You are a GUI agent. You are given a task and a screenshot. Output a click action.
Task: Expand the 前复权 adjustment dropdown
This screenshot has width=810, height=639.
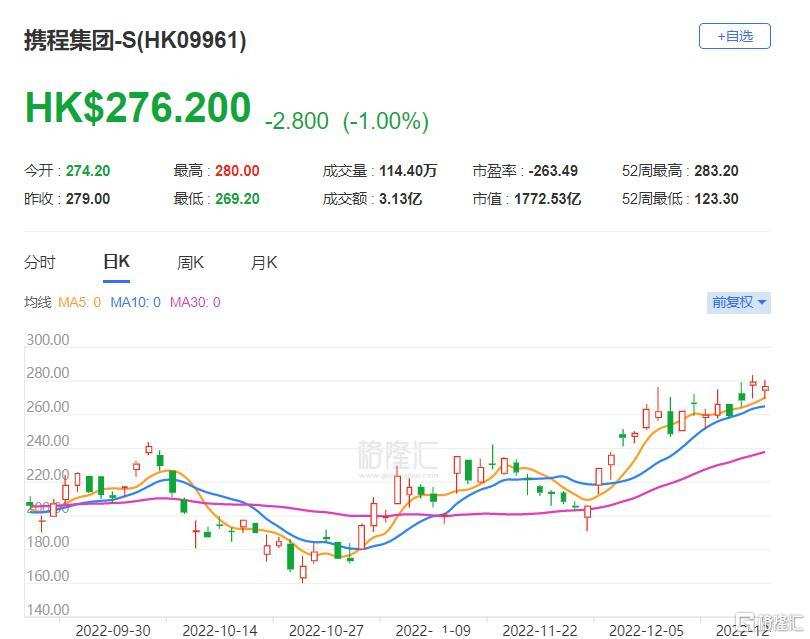point(739,302)
